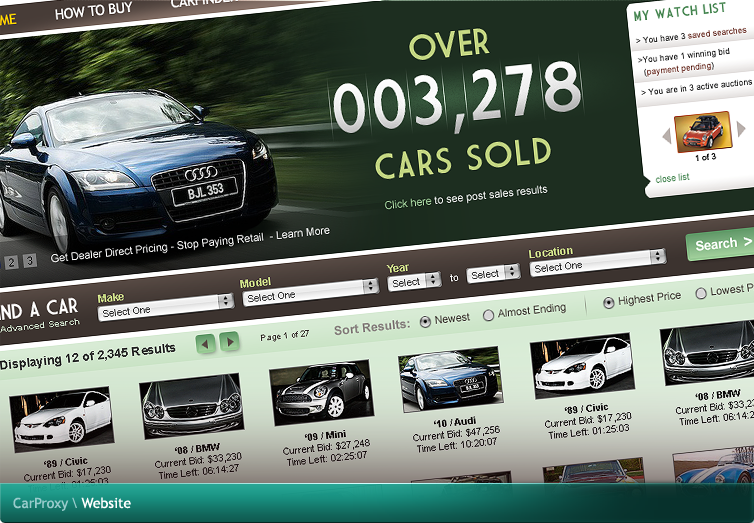Open the Location dropdown
This screenshot has height=523, width=754.
pyautogui.click(x=597, y=262)
